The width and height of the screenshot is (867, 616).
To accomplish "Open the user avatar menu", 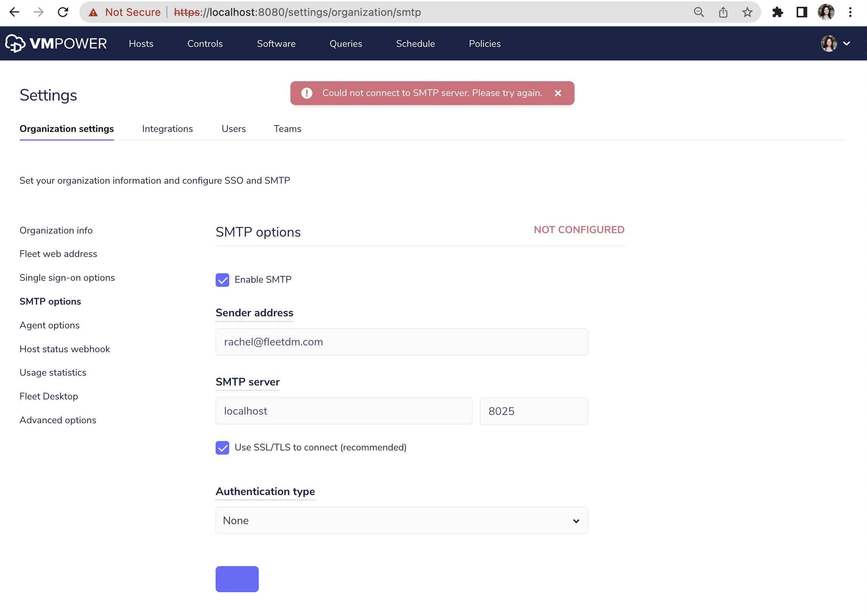I will tap(829, 43).
